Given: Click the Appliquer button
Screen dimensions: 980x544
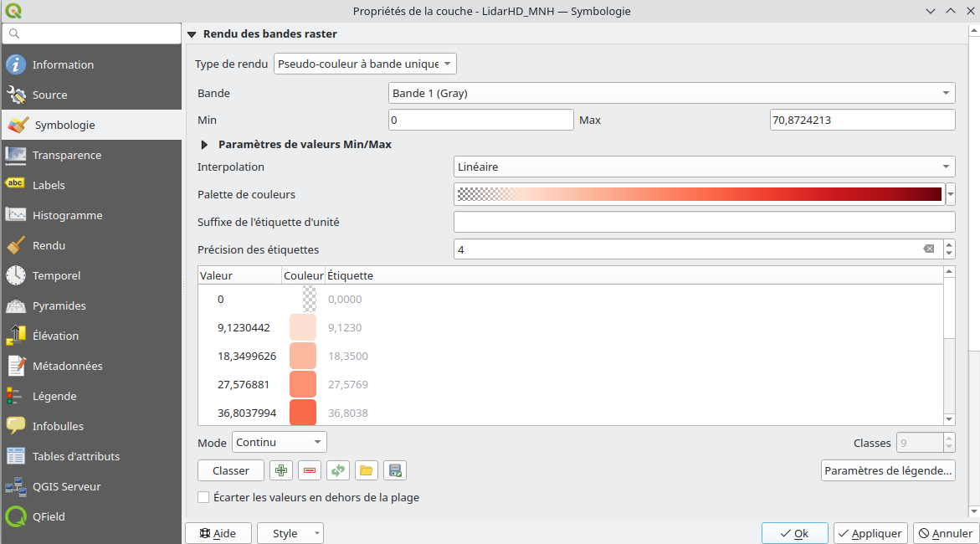Looking at the screenshot, I should pyautogui.click(x=869, y=533).
